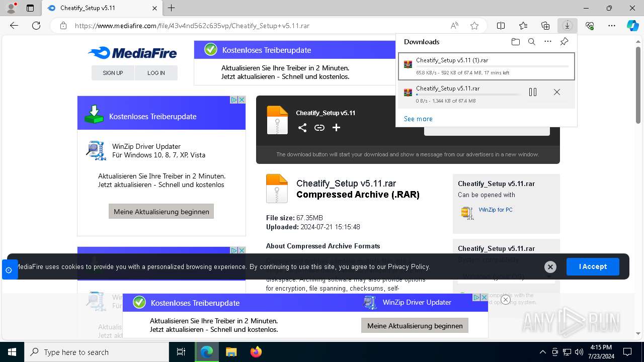Open cookie settings icon at left edge
The image size is (644, 362).
tap(9, 270)
